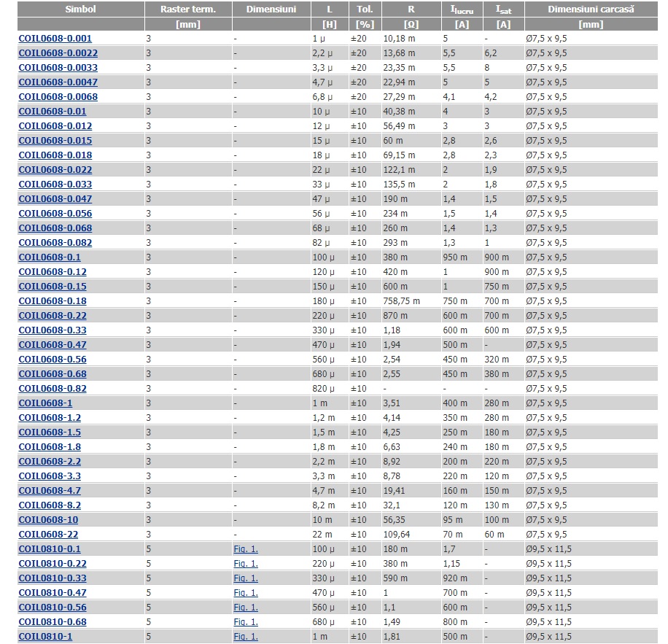View the COIL0608-0.47 inductor page
This screenshot has width=668, height=644.
pos(53,345)
